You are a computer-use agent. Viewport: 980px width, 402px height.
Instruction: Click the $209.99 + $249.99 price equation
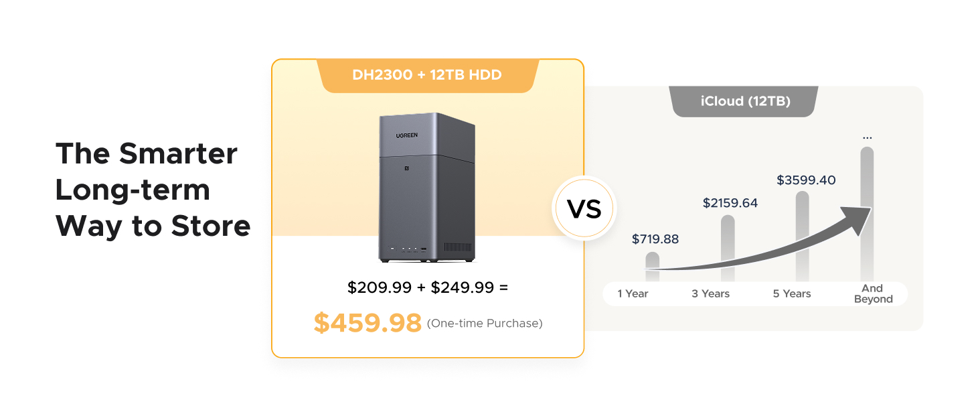point(428,287)
